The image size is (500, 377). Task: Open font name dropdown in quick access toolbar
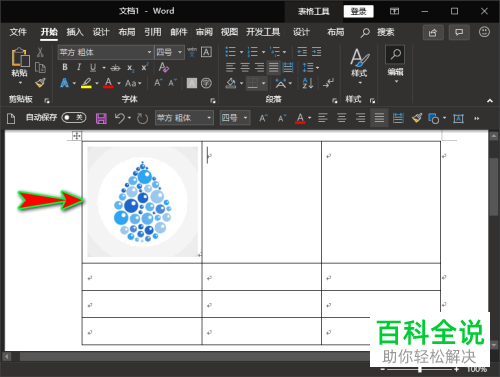click(x=209, y=118)
